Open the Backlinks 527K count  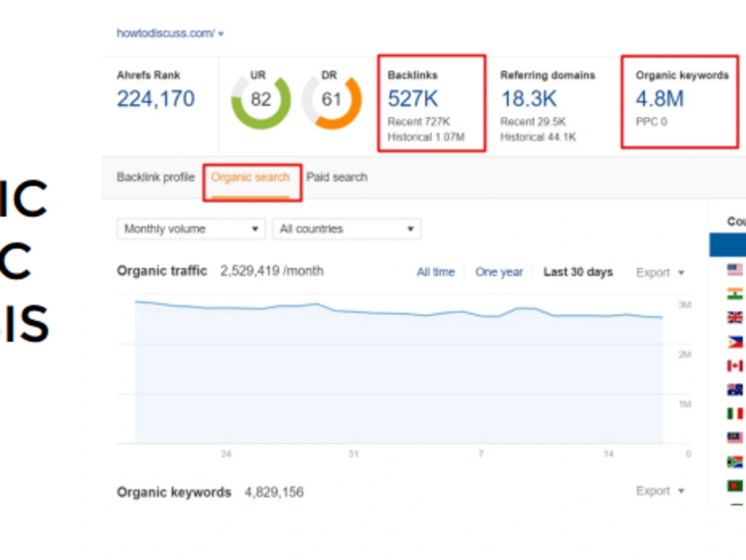[413, 99]
